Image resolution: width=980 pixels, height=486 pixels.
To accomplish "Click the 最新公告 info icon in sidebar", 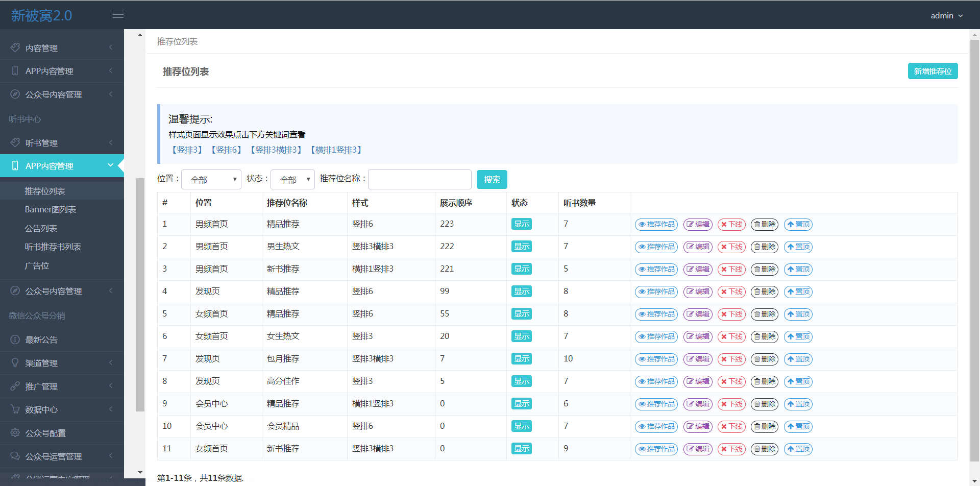I will (15, 340).
